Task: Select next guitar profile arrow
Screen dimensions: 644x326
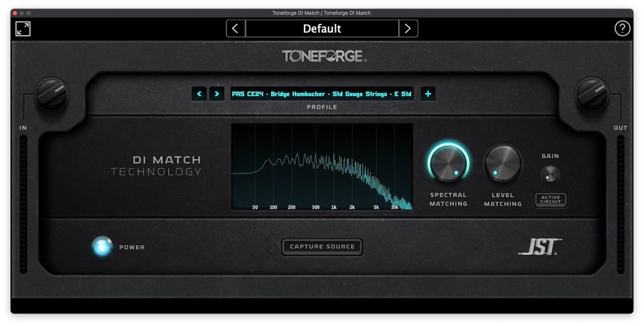Action: 217,94
